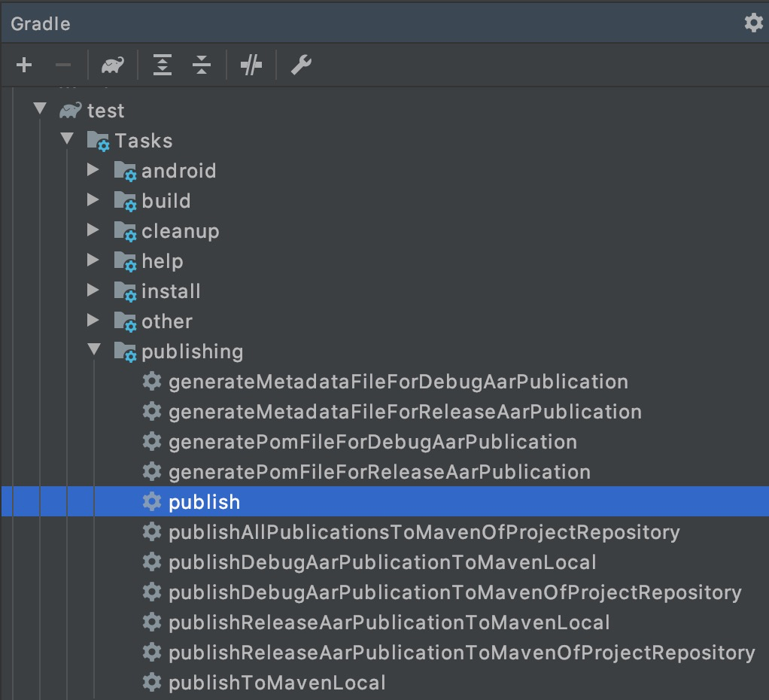
Task: Click the cleanup folder icon
Action: 125,231
